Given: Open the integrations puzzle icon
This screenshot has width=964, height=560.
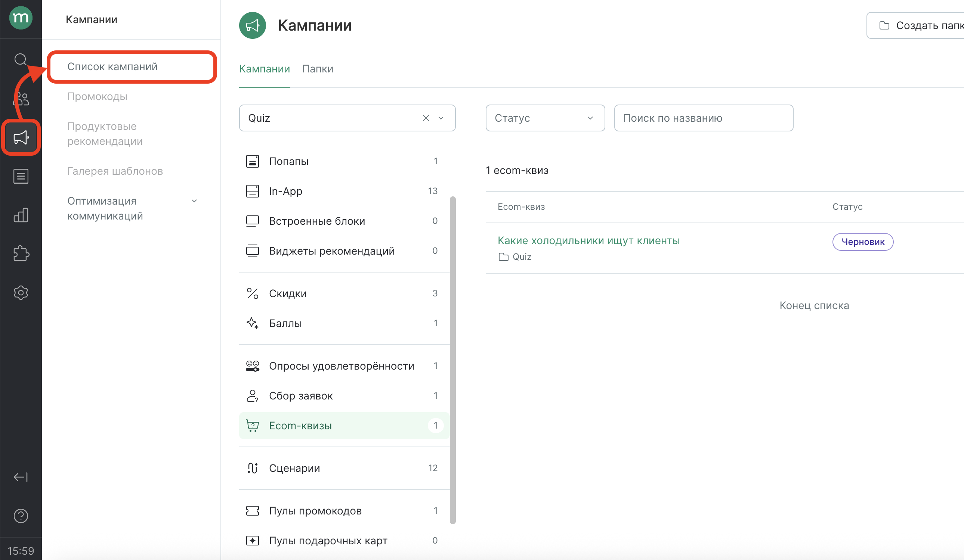Looking at the screenshot, I should tap(21, 253).
